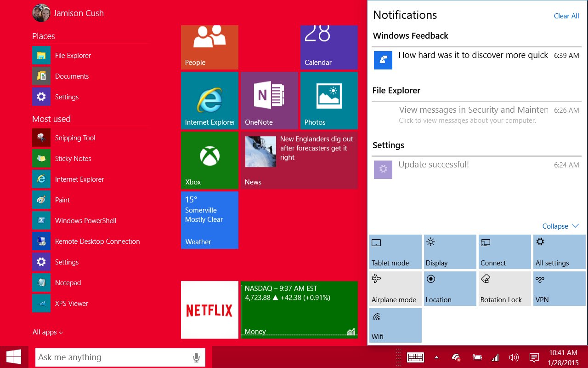Open the touch keyboard from the taskbar
Image resolution: width=588 pixels, height=368 pixels.
pyautogui.click(x=415, y=357)
